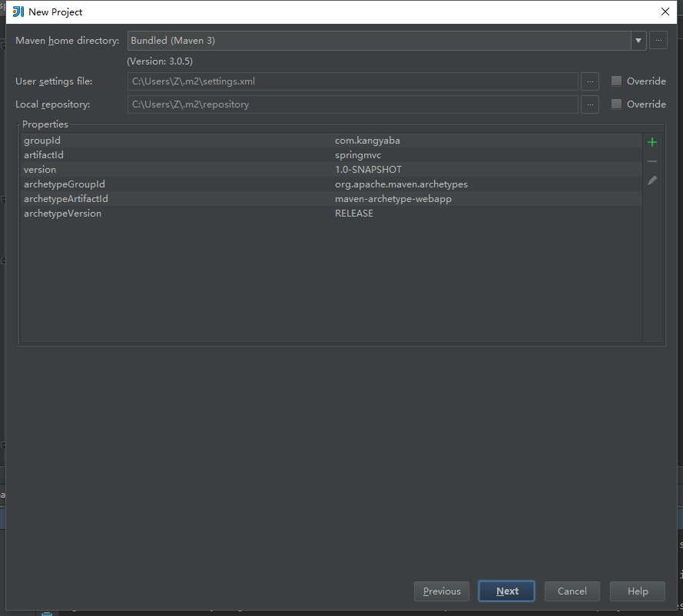Select the archetypeVersion property row
Image resolution: width=683 pixels, height=616 pixels.
click(331, 214)
